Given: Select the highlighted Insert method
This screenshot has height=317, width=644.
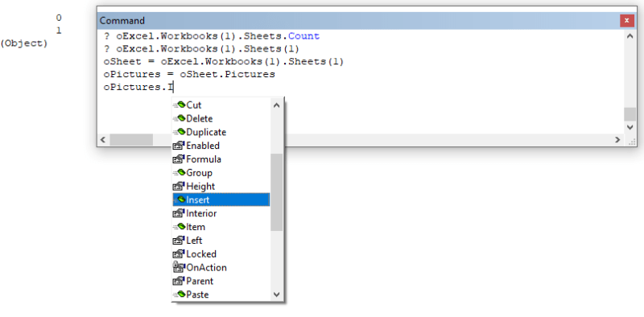Looking at the screenshot, I should point(221,200).
